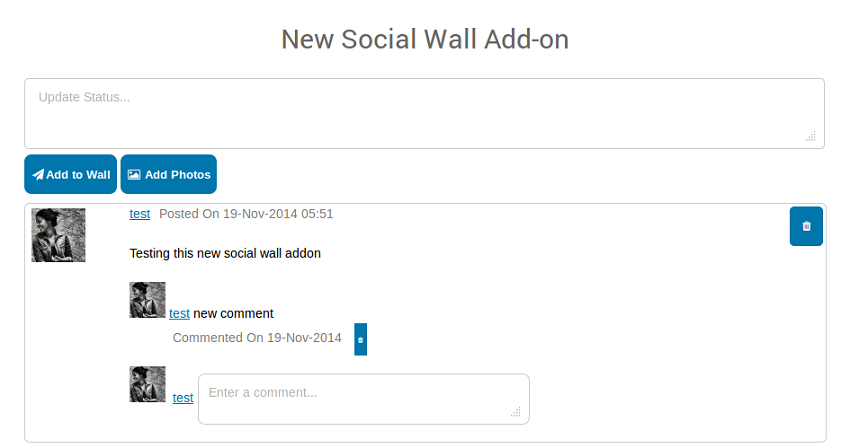
Task: Delete the post using the large trash icon
Action: click(x=806, y=226)
